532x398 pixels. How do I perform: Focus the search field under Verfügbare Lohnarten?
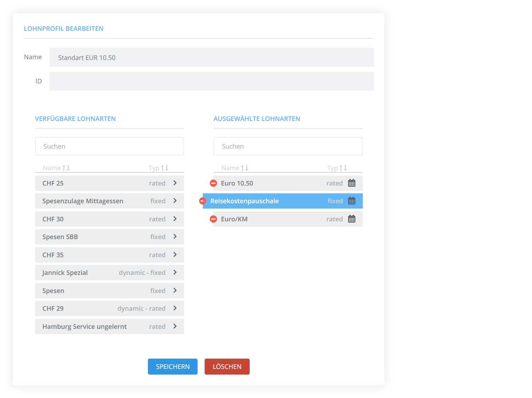[109, 146]
